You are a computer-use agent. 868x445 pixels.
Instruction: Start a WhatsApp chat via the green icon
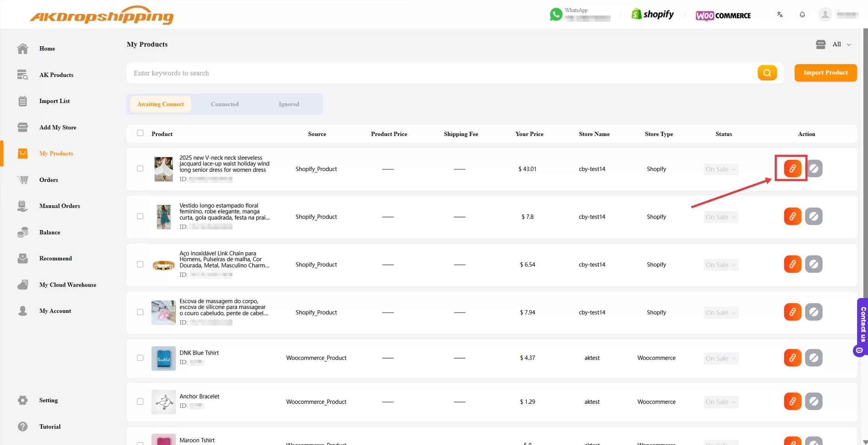point(556,14)
